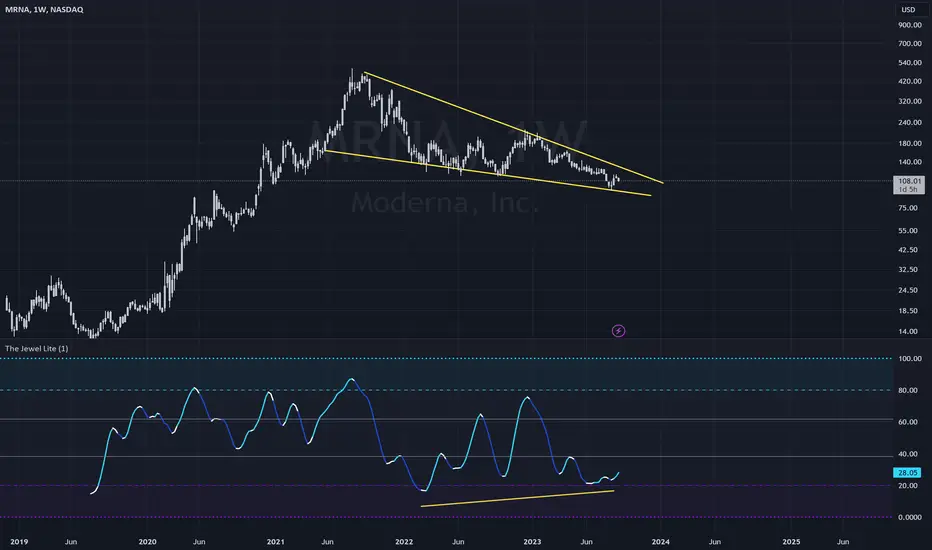The width and height of the screenshot is (932, 550).
Task: Click the 80.00 indicator scale label
Action: coord(910,391)
